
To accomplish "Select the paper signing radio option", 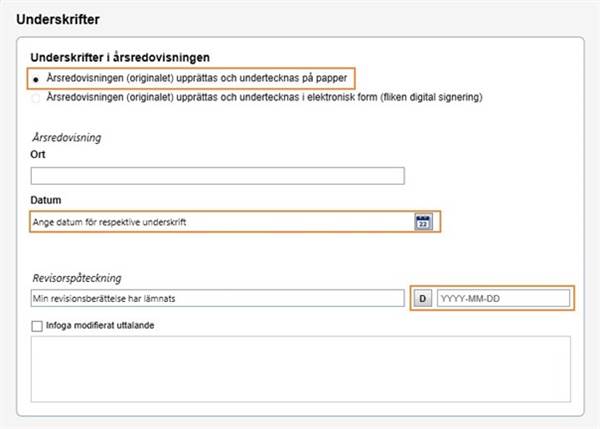I will [37, 78].
